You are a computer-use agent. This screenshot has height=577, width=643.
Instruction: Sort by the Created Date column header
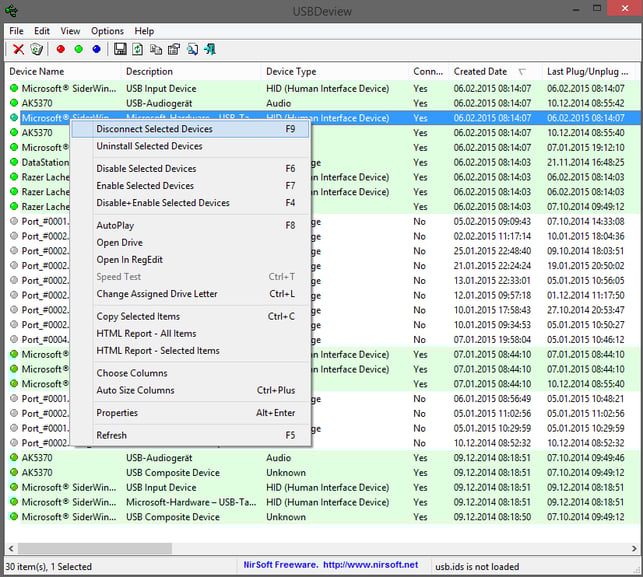coord(481,72)
